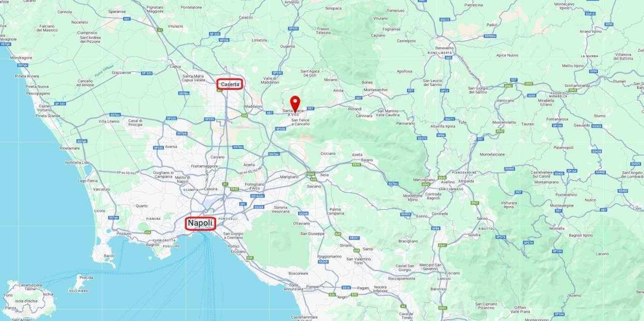Click the Benevento city label
The height and width of the screenshot is (321, 644).
[444, 48]
